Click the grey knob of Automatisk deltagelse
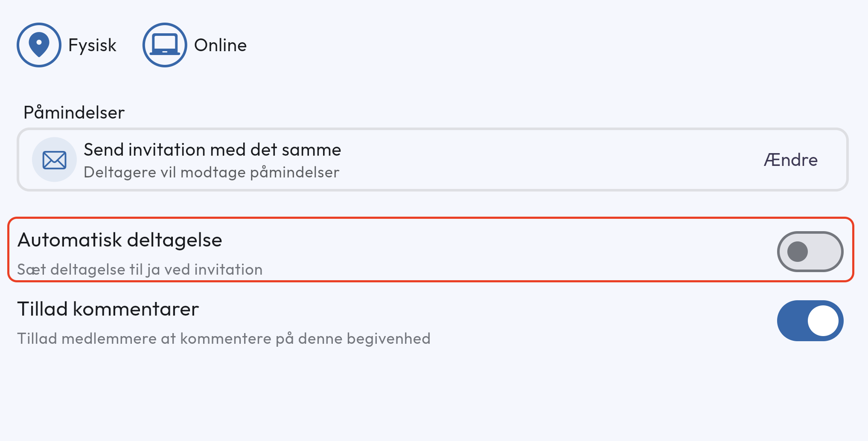Screen dimensions: 868x441 [797, 252]
